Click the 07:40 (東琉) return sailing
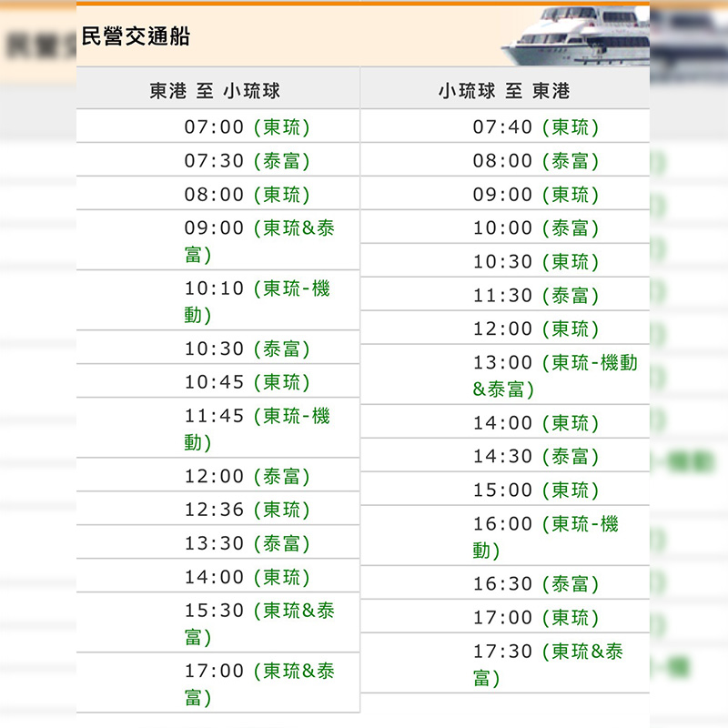This screenshot has height=728, width=728. 535,127
